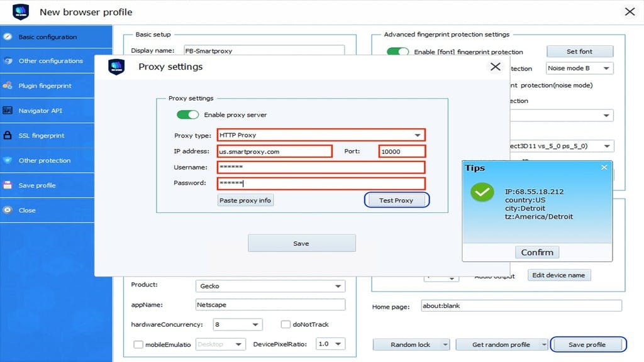Screen dimensions: 644x362
Task: Click Paste proxy info button
Action: point(245,200)
